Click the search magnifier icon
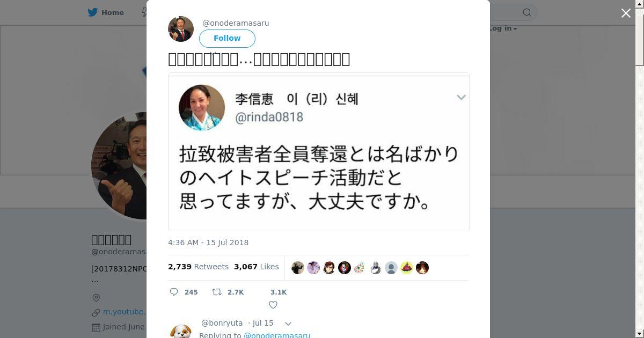This screenshot has height=338, width=644. coord(527,12)
